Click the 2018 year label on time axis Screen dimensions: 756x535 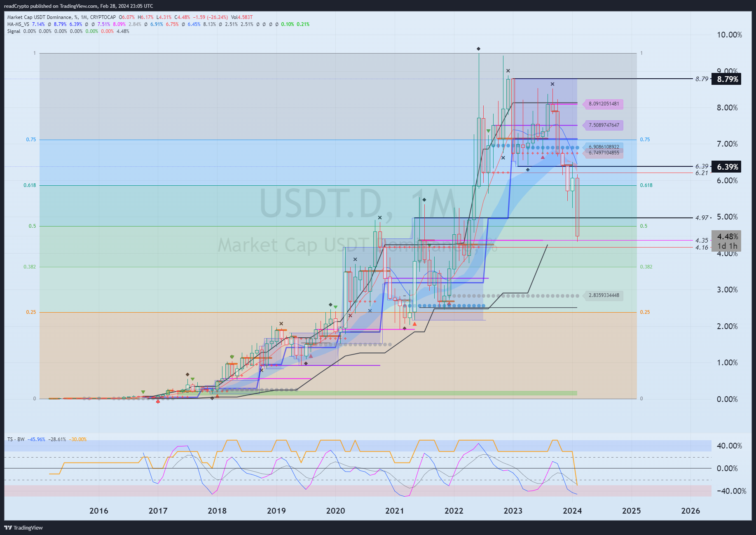coord(217,511)
